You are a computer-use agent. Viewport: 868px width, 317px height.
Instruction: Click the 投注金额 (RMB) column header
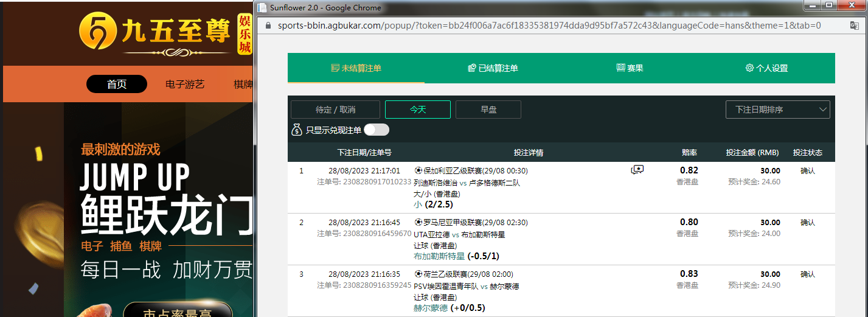pyautogui.click(x=752, y=153)
